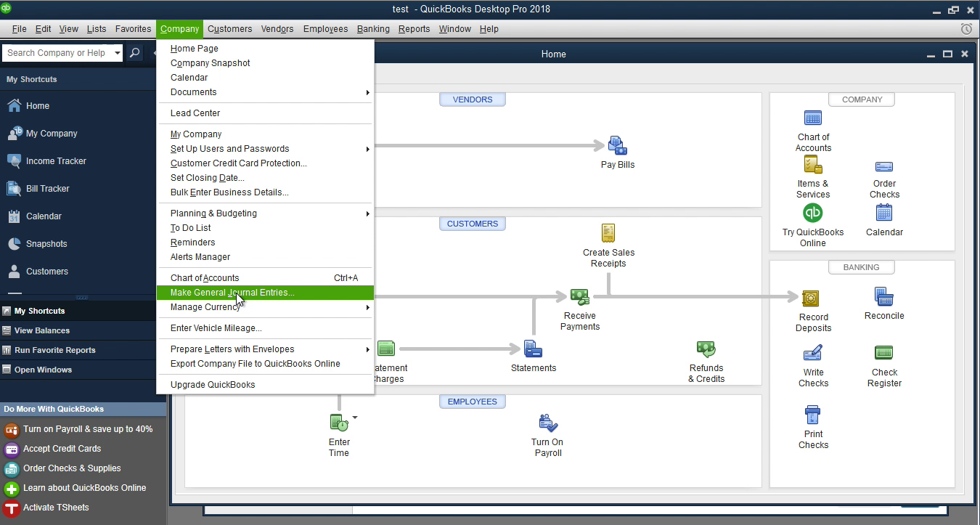Open the Calendar icon in Company panel
The height and width of the screenshot is (525, 980).
click(x=884, y=213)
